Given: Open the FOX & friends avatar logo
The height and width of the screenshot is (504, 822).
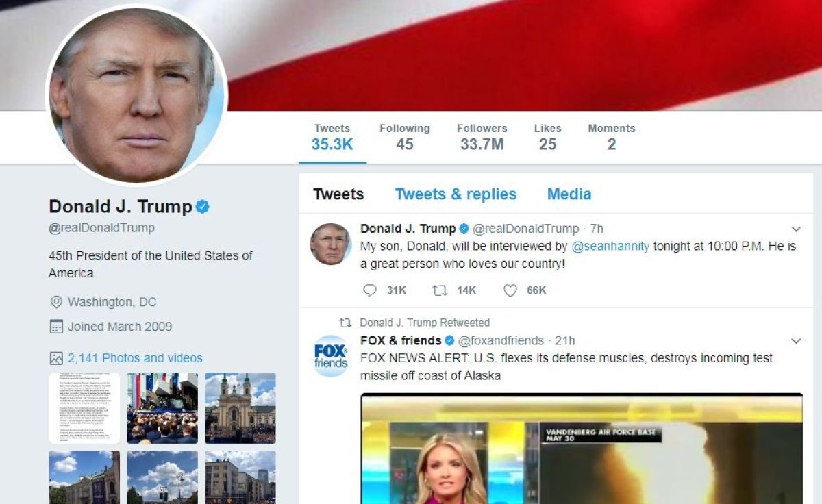Looking at the screenshot, I should [331, 356].
